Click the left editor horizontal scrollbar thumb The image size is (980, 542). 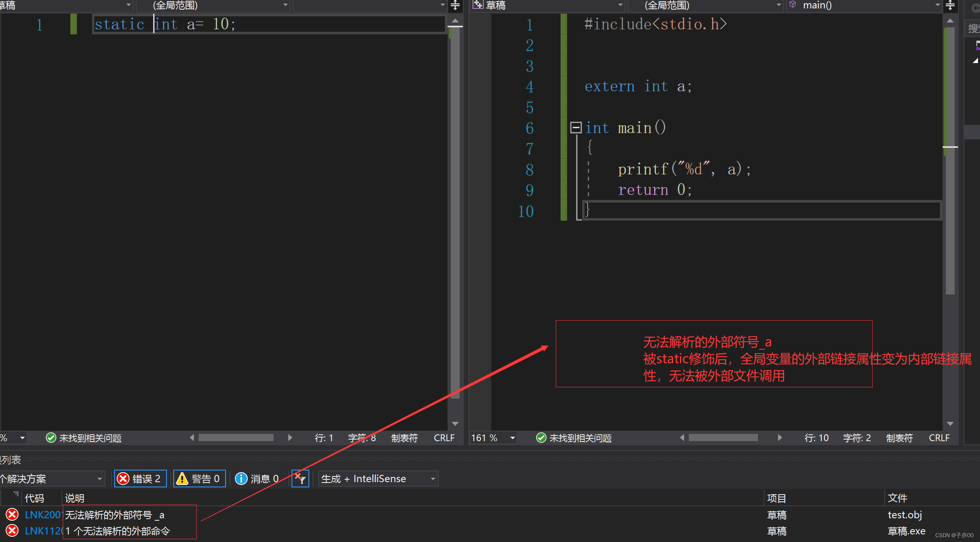pos(236,438)
